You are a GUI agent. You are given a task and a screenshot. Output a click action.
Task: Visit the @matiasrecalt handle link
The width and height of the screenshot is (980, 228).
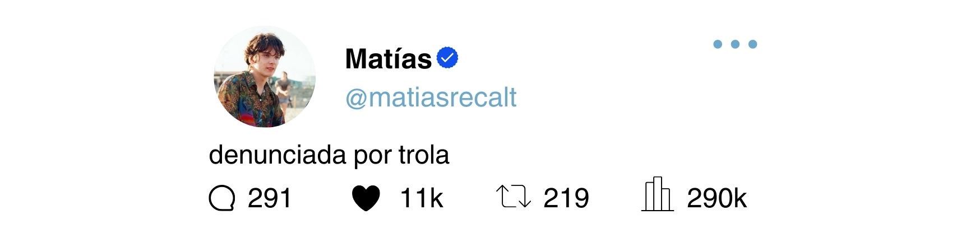pos(431,97)
